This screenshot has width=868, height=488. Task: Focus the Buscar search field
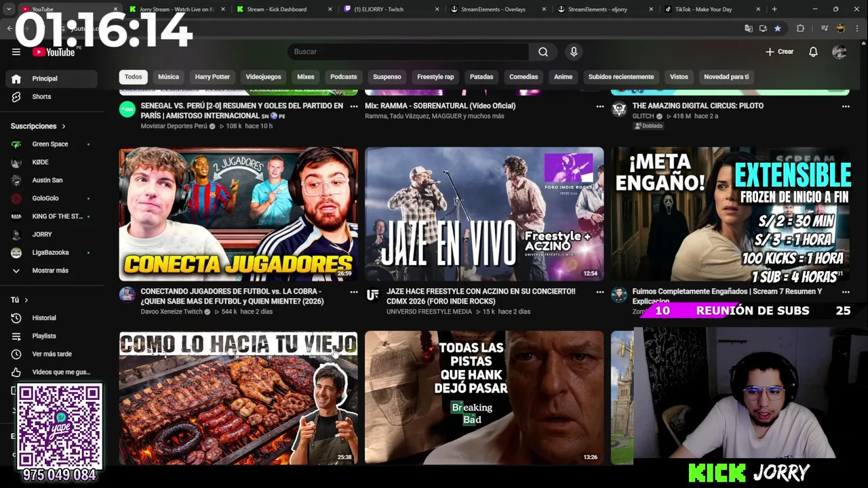(408, 52)
